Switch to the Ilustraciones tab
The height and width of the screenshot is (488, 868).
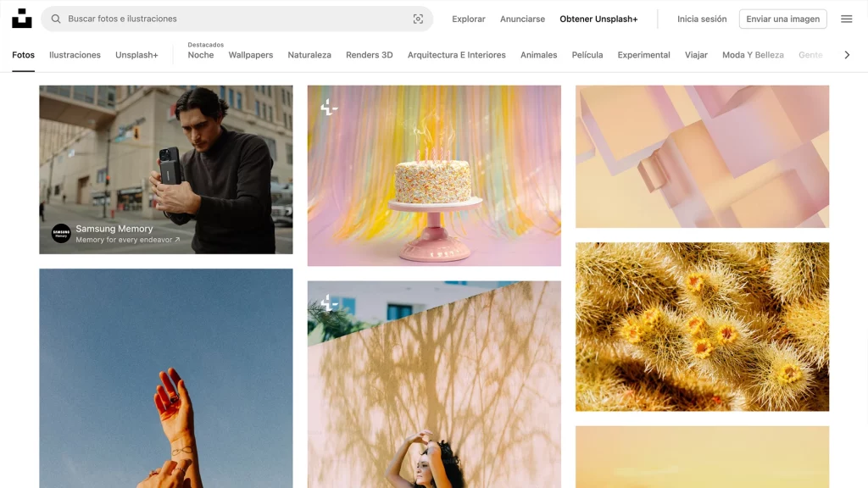[75, 55]
